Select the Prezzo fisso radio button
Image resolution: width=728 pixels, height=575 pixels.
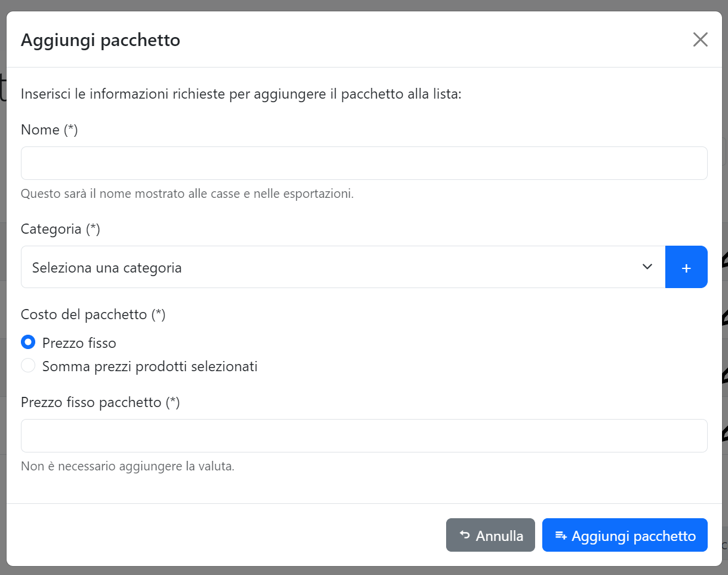(28, 342)
